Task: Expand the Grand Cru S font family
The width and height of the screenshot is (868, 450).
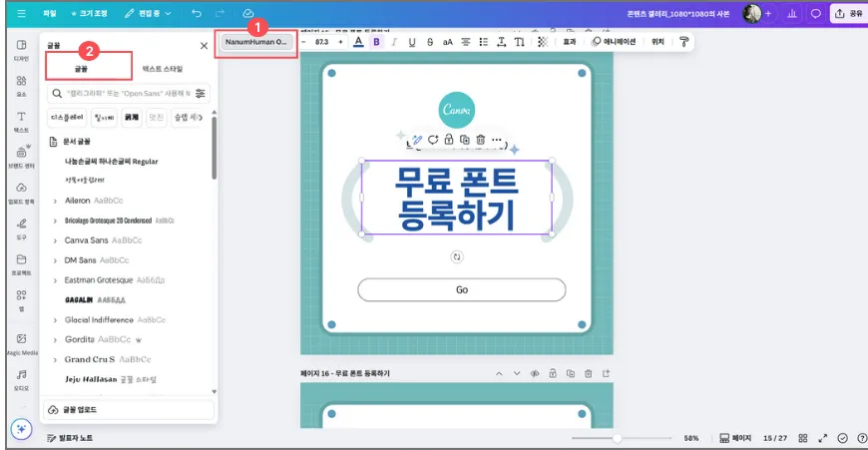Action: coord(55,360)
